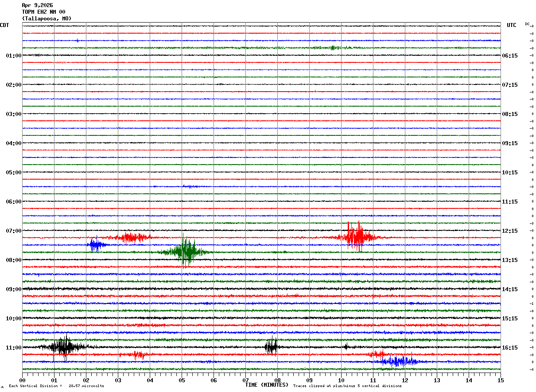Click the "14" minute axis tick
This screenshot has height=392, width=536.
pyautogui.click(x=469, y=380)
